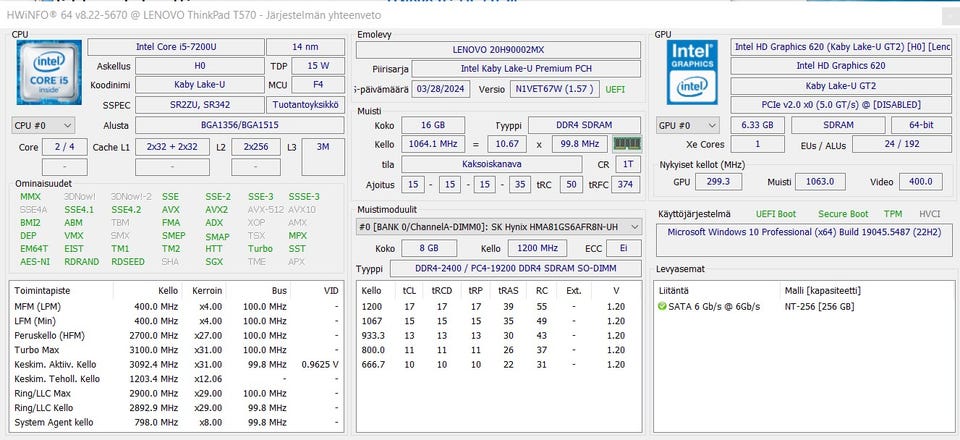Click the RDSEED feature flag
Viewport: 960px width, 440px height.
pyautogui.click(x=128, y=262)
